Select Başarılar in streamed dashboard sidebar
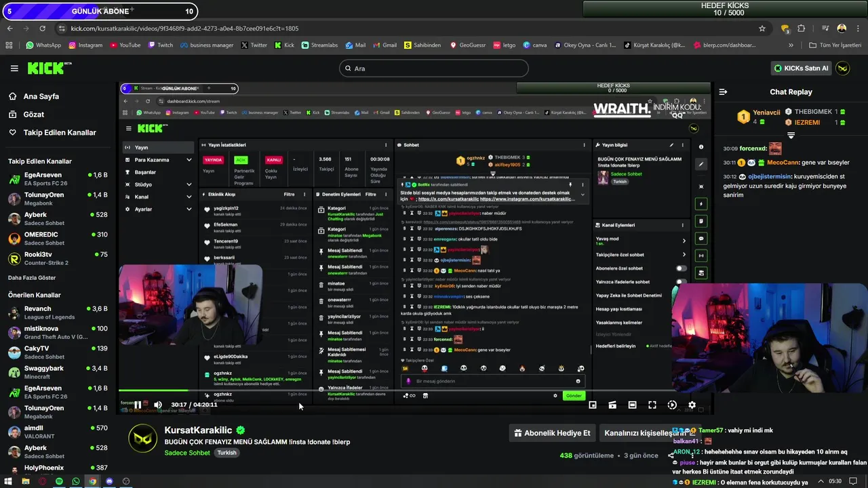This screenshot has width=868, height=488. [x=145, y=172]
